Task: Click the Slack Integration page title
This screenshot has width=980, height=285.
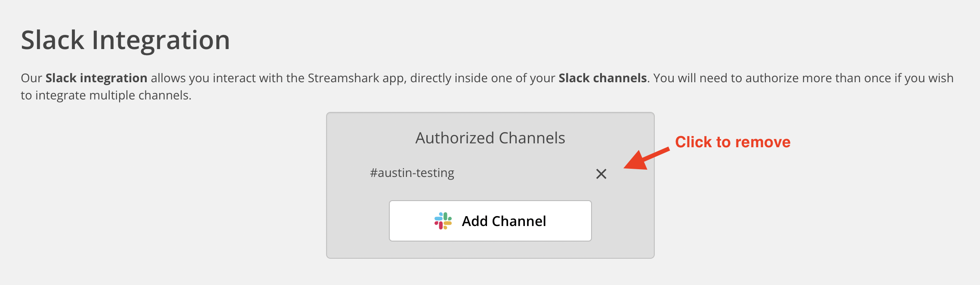Action: click(125, 40)
